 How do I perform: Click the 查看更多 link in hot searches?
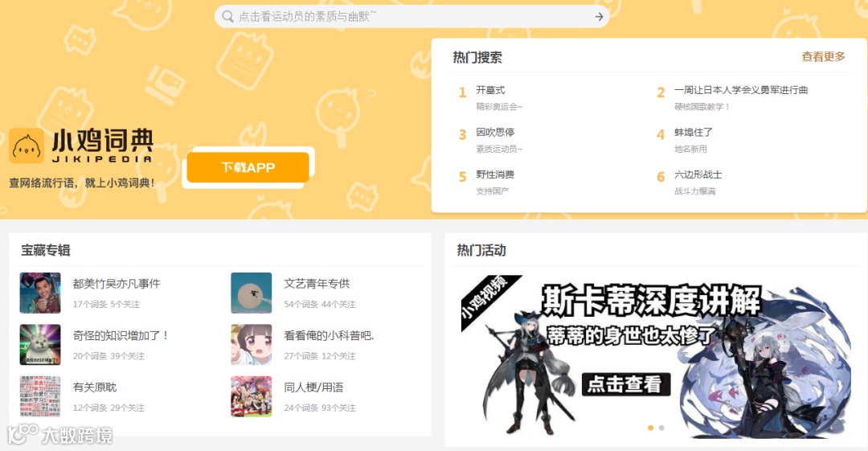[x=823, y=56]
